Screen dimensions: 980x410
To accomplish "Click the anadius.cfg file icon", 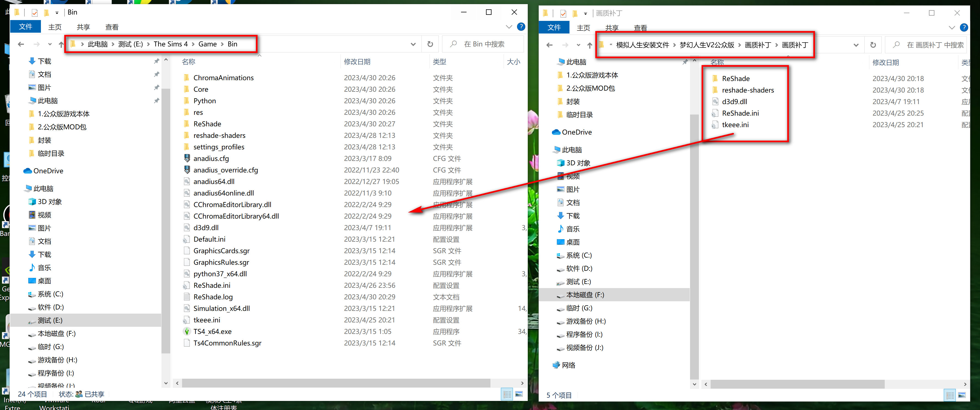I will click(187, 158).
